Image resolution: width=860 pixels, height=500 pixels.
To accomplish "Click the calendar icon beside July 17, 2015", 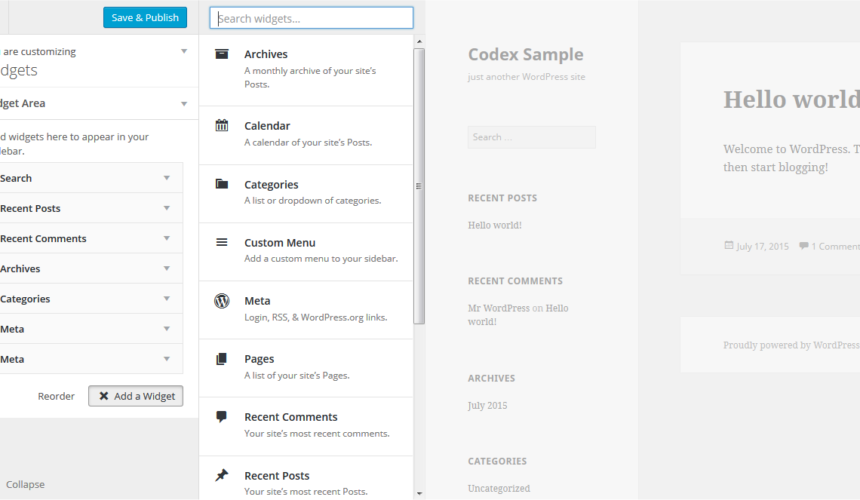I will (729, 245).
